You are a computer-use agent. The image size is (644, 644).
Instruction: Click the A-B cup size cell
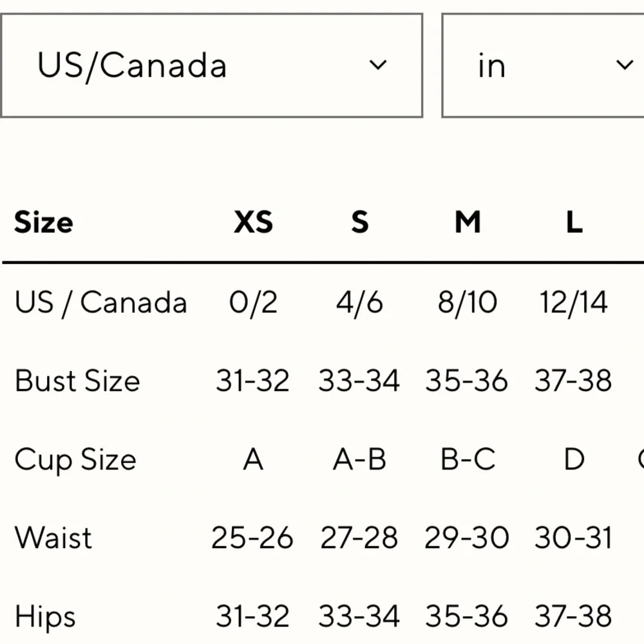click(x=359, y=459)
